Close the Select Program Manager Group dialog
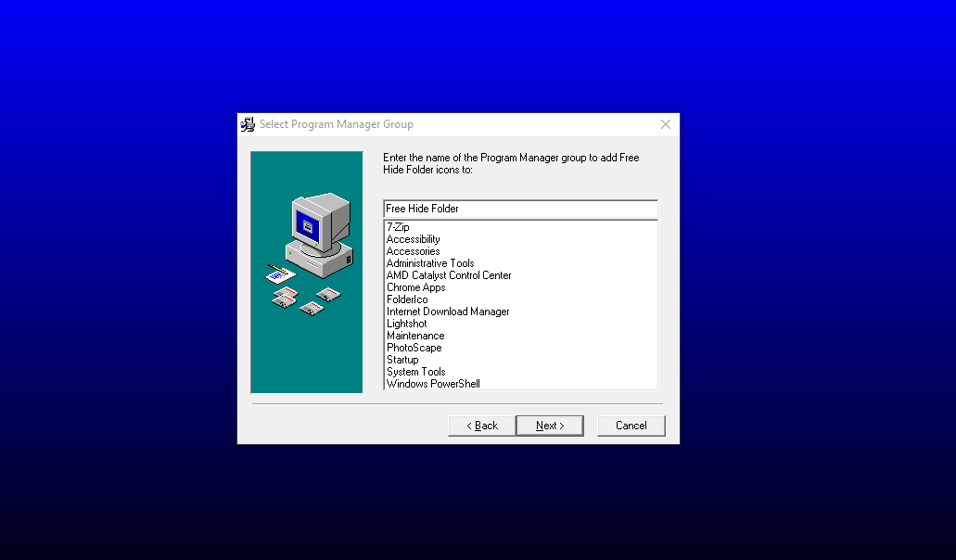 [x=666, y=124]
